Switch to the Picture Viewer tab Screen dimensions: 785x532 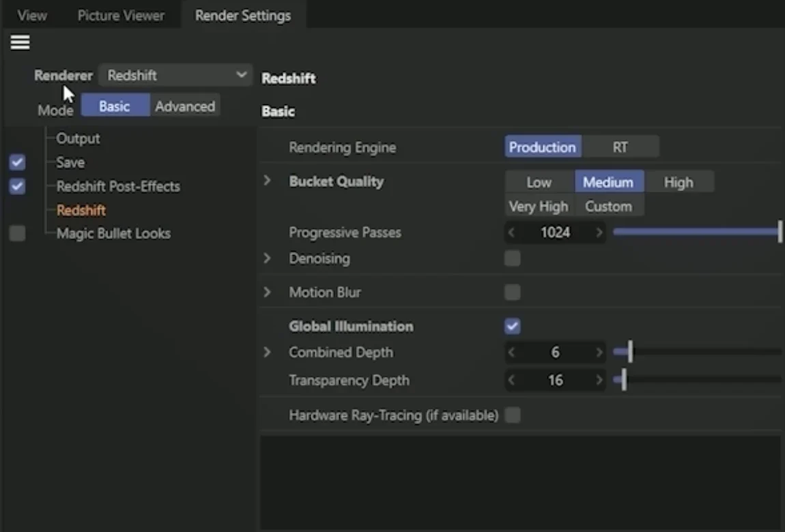pos(121,16)
